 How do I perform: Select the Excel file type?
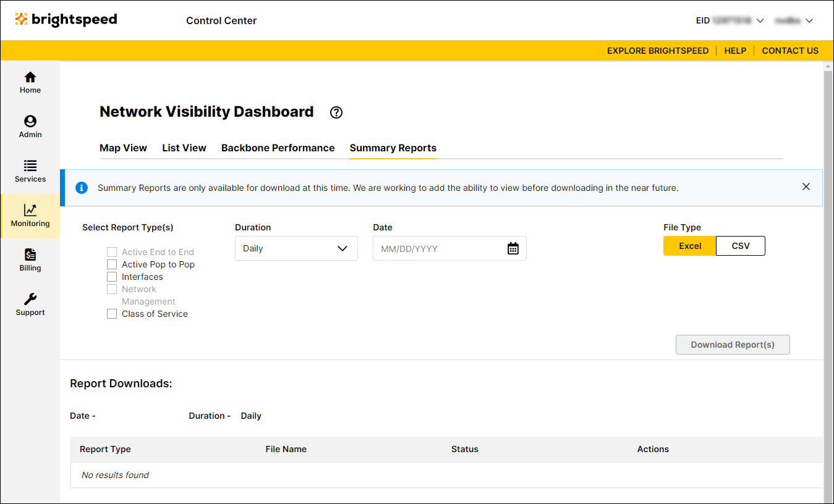[690, 246]
